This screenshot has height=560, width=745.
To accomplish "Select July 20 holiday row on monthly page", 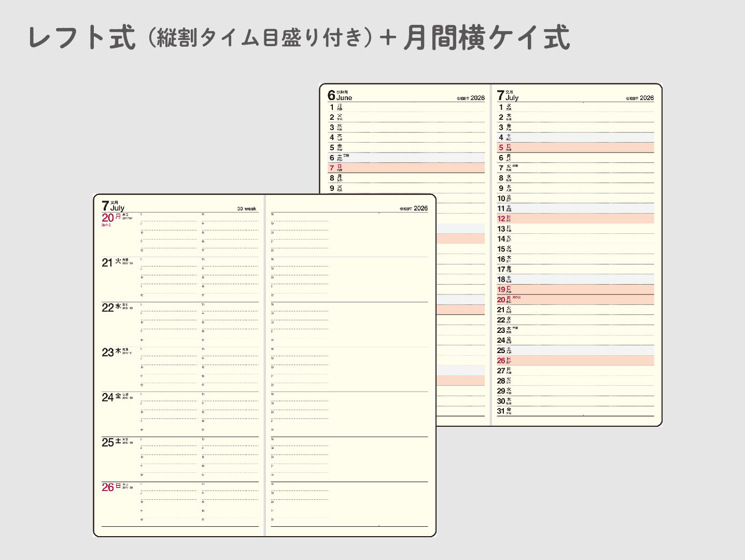I will click(x=575, y=300).
